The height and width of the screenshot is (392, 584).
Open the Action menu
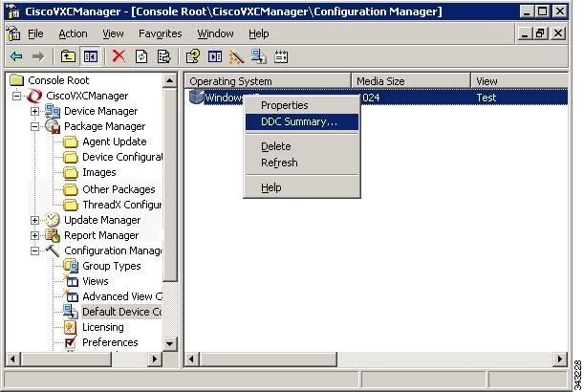click(x=73, y=33)
